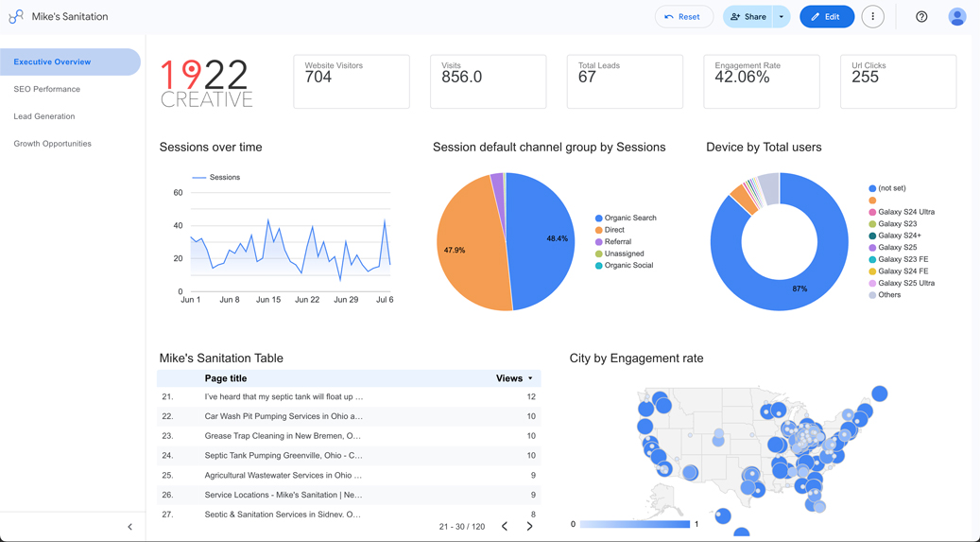Screen dimensions: 980x542
Task: Click the Visits 856.0 scorecard
Action: coord(489,81)
